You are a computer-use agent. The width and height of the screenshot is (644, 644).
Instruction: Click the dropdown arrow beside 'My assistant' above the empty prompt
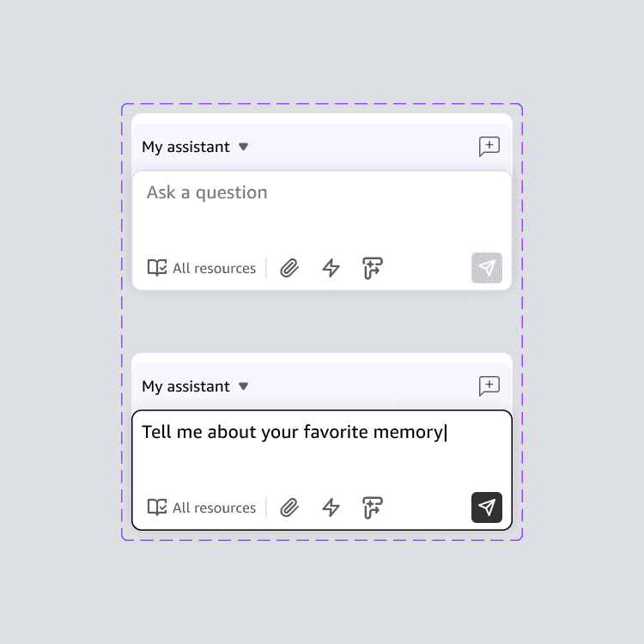point(244,147)
